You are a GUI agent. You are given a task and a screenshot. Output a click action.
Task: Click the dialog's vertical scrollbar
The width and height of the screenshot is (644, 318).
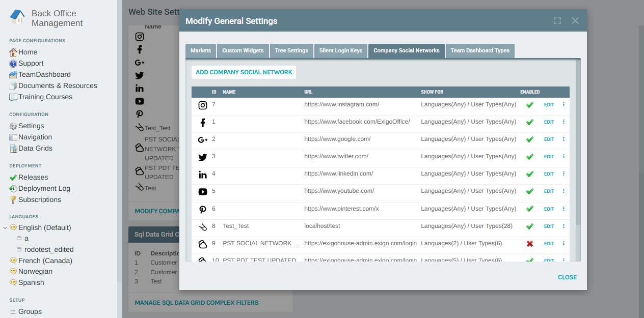point(578,142)
